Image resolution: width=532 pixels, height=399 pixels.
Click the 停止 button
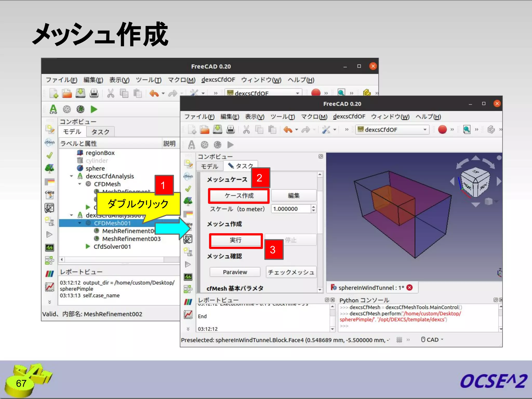(290, 240)
